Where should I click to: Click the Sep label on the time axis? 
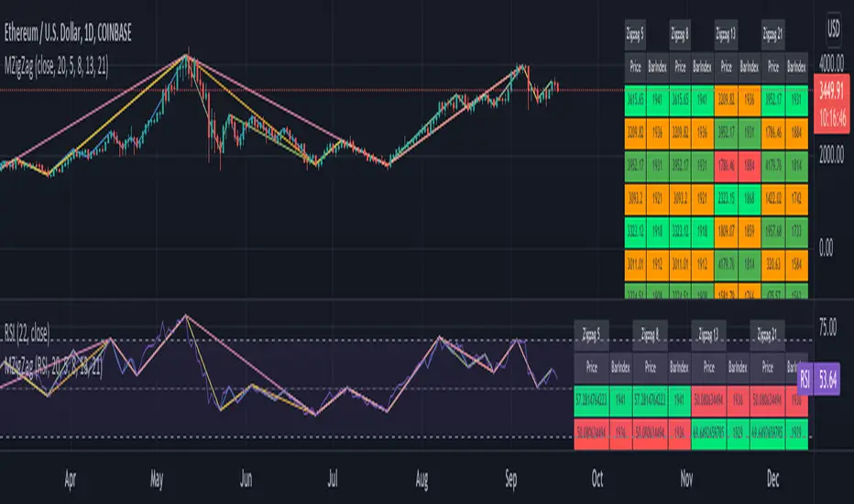tap(511, 479)
